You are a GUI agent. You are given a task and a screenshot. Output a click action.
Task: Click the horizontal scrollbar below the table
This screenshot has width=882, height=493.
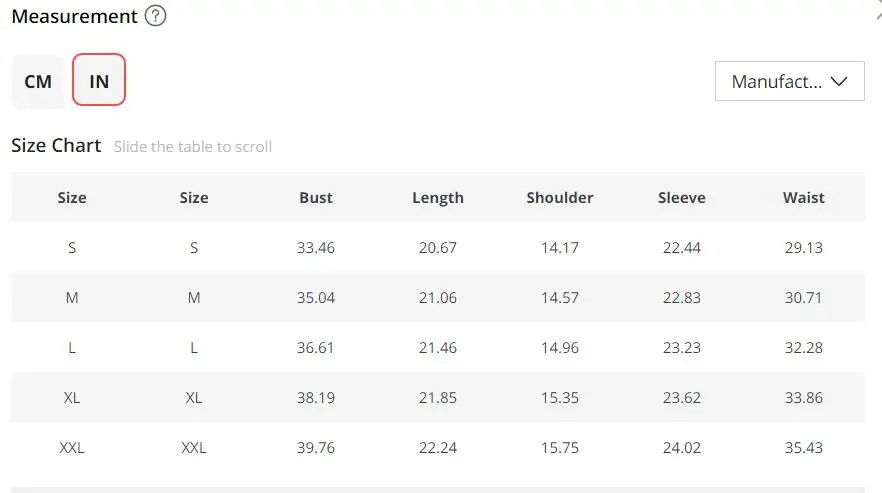(438, 489)
